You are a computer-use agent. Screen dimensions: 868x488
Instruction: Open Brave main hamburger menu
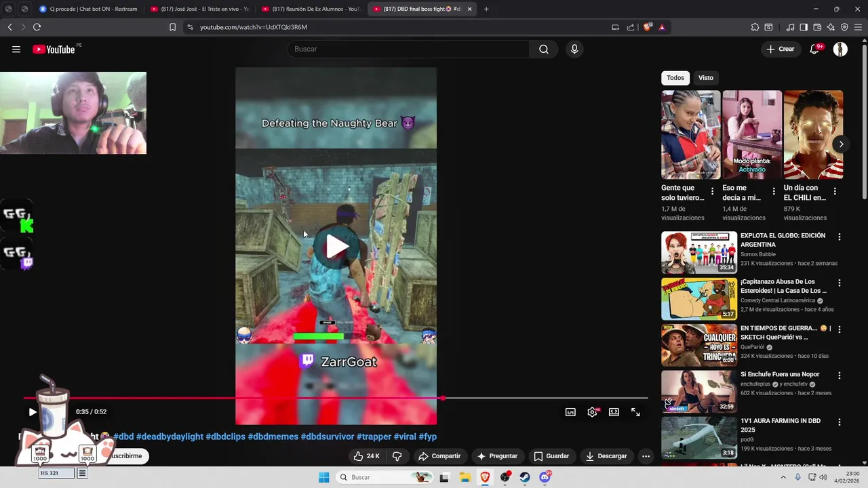858,27
